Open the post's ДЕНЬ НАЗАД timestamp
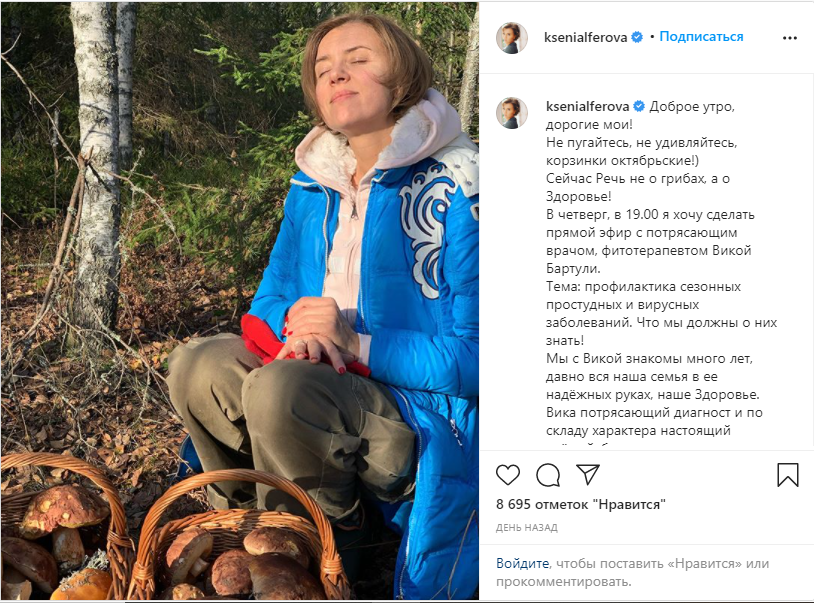This screenshot has height=603, width=814. [526, 527]
